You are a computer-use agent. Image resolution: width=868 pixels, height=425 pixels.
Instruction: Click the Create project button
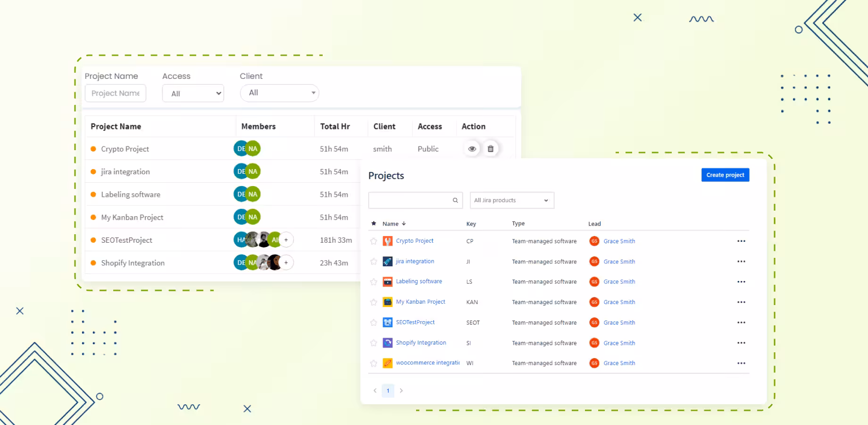[725, 175]
